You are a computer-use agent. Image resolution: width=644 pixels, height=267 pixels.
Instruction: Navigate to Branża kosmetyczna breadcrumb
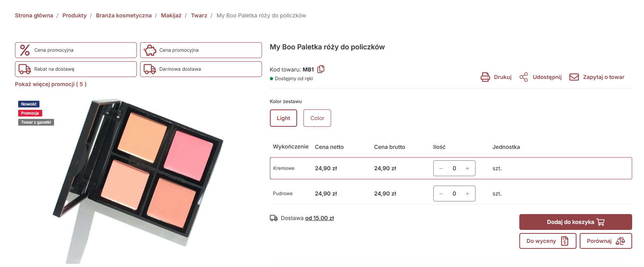point(124,15)
